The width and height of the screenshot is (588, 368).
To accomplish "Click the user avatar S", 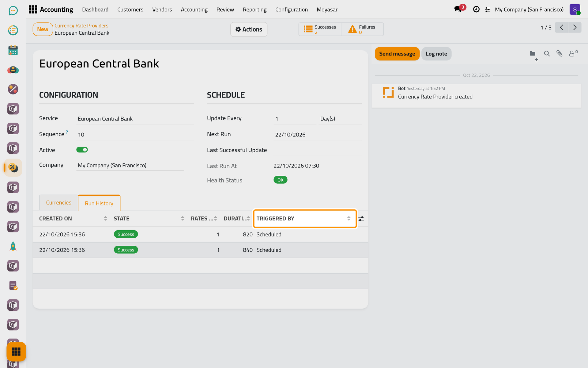I will (x=575, y=10).
